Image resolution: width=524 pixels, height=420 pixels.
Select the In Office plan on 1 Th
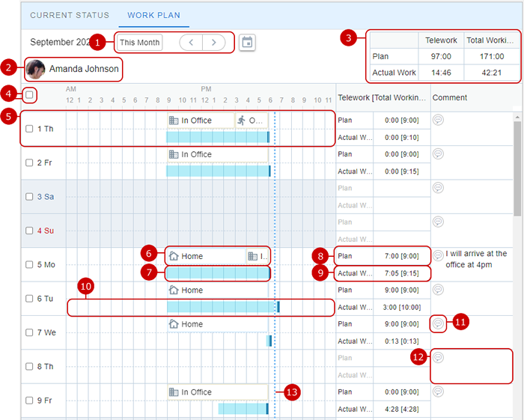[x=201, y=121]
